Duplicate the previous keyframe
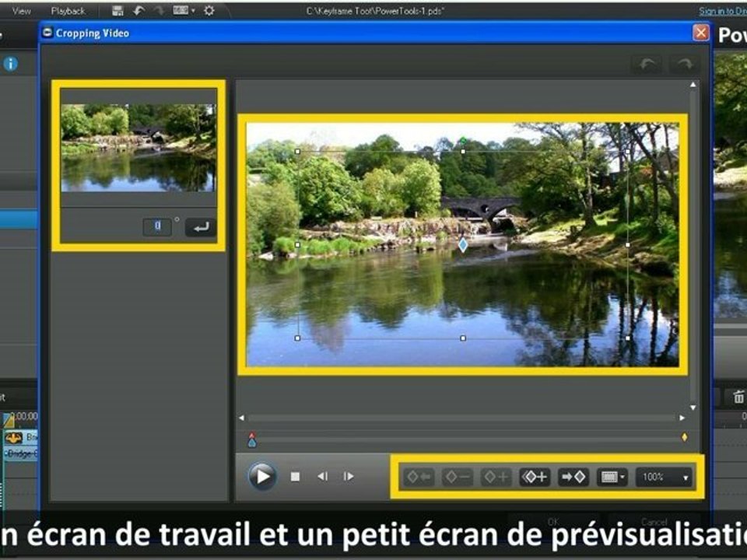 coord(535,477)
